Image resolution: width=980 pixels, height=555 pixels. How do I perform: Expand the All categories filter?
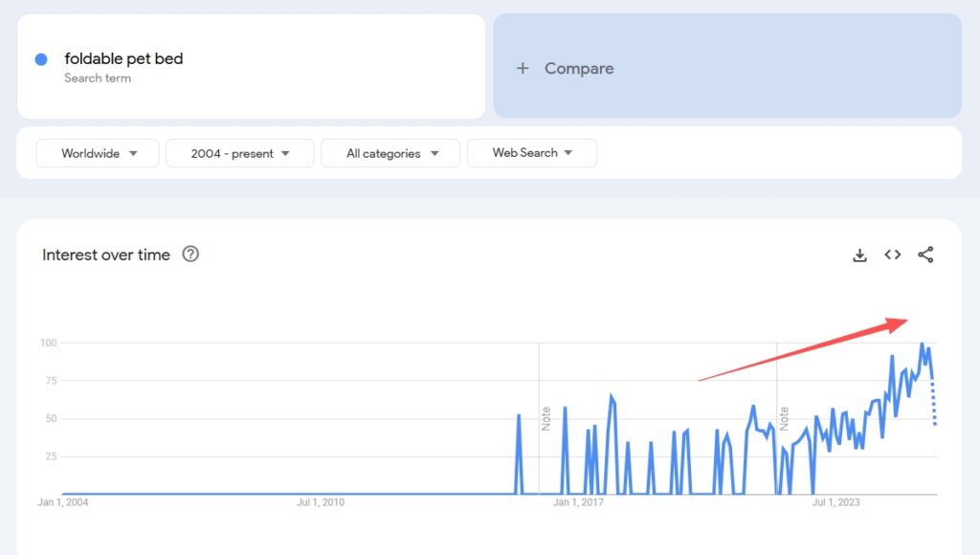(x=390, y=153)
